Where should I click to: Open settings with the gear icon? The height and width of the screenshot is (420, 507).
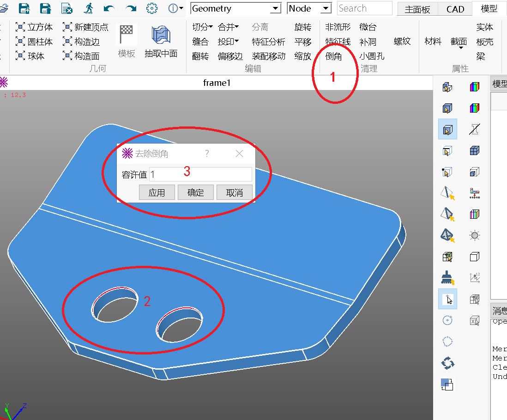pyautogui.click(x=152, y=8)
